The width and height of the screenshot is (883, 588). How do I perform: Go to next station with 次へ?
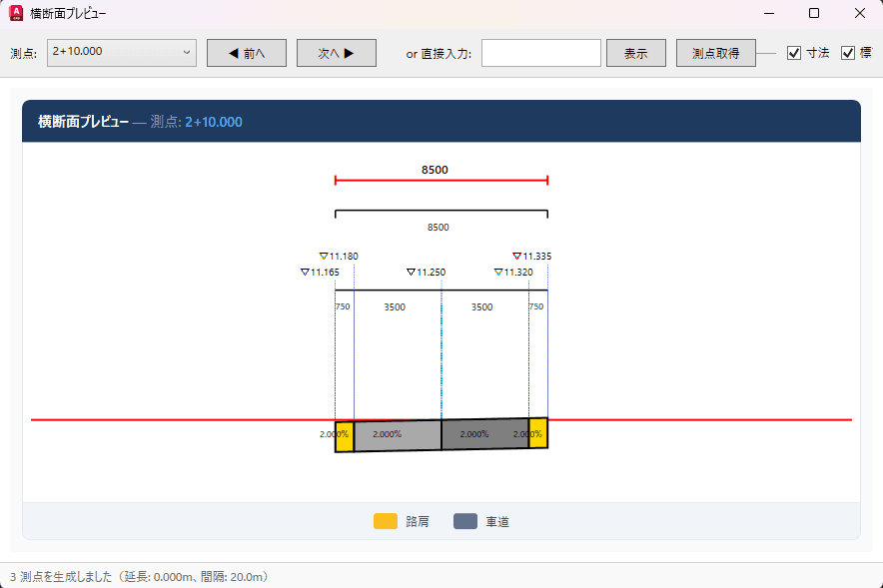click(336, 53)
